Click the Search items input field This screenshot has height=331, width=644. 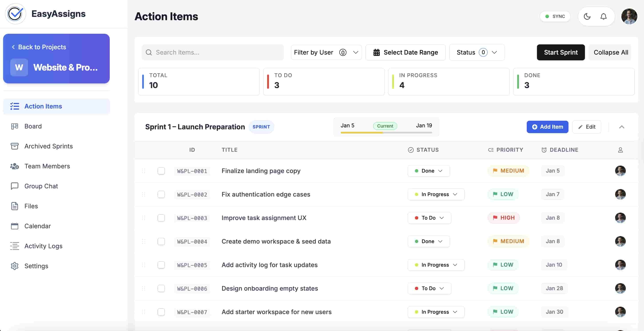pos(212,52)
